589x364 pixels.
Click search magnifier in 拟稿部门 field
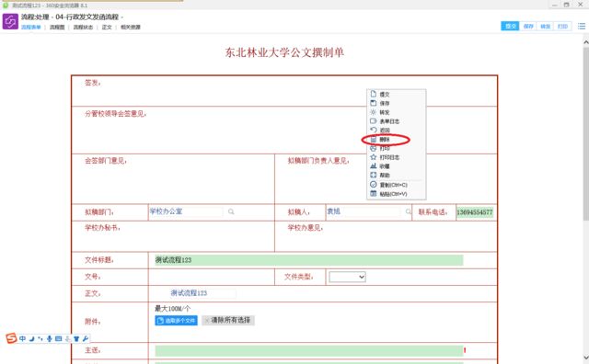coord(231,211)
